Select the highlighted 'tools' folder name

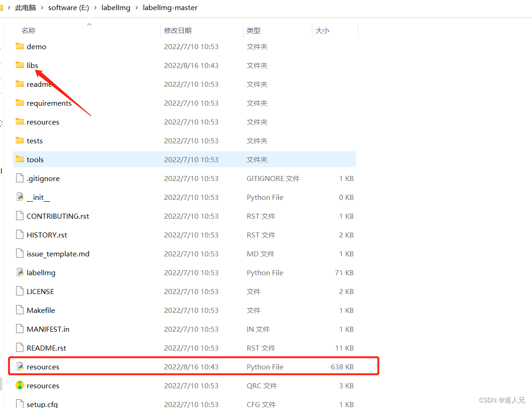[35, 159]
